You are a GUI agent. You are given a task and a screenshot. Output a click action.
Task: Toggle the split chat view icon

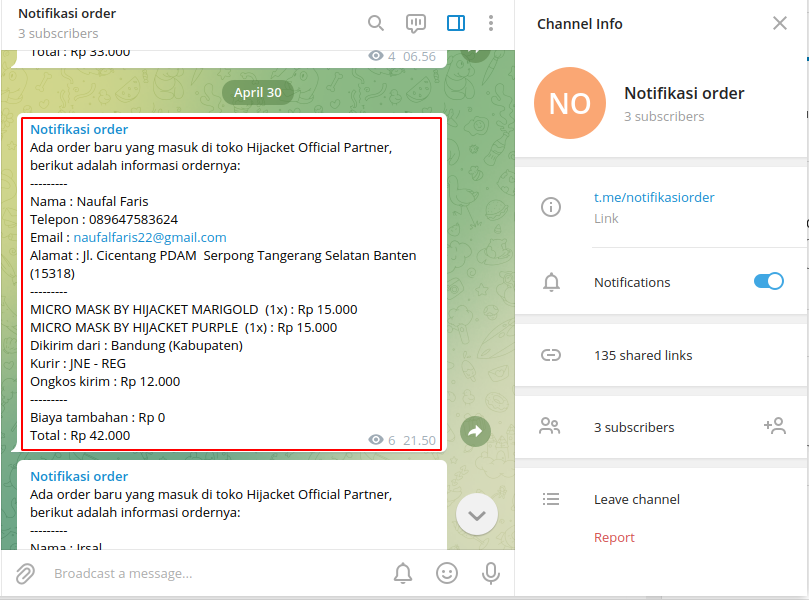click(455, 22)
